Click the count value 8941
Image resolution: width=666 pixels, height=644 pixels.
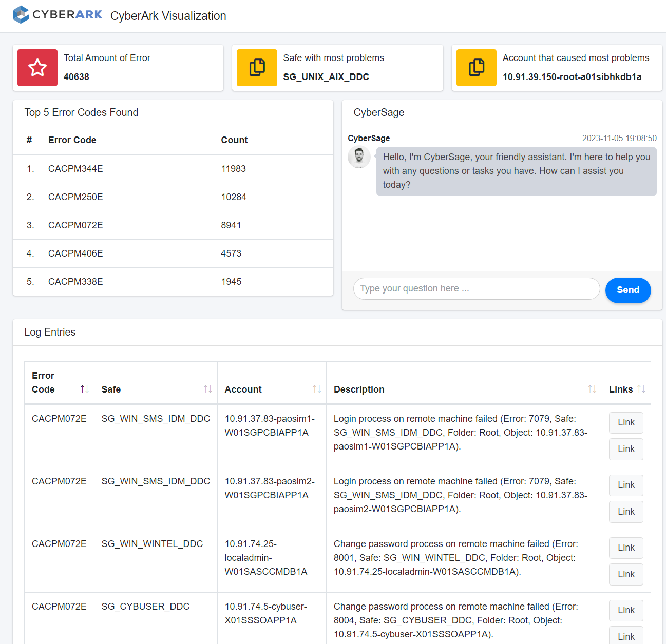tap(231, 225)
